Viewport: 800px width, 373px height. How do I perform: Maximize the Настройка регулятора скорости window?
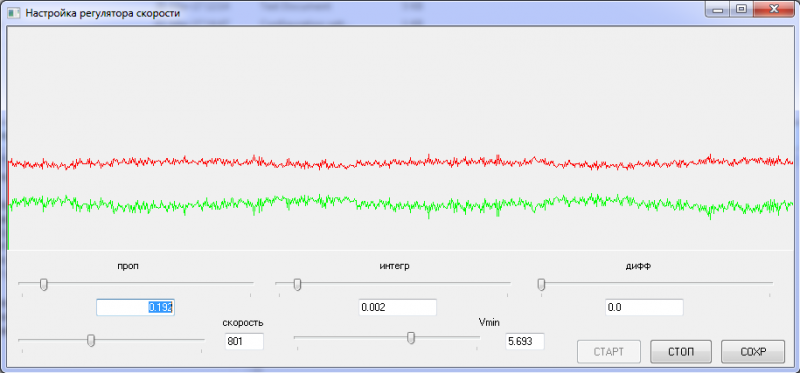[x=740, y=9]
